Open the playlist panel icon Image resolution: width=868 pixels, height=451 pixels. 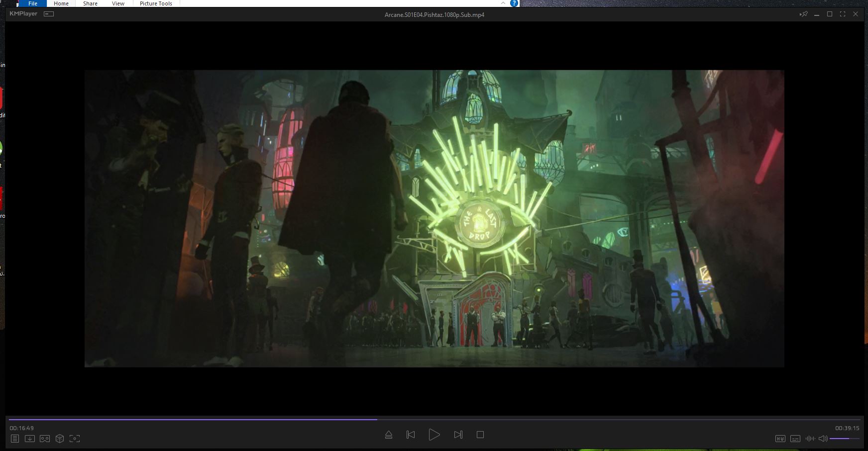click(x=15, y=439)
